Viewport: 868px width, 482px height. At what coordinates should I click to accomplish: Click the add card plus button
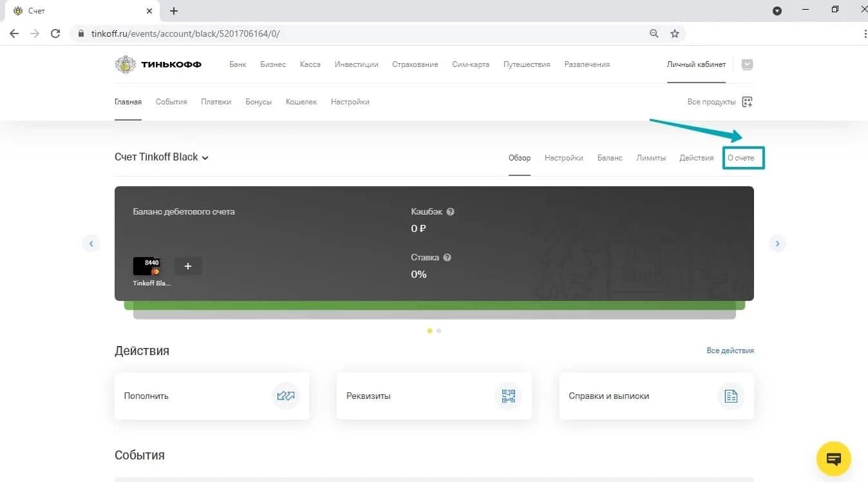tap(188, 266)
